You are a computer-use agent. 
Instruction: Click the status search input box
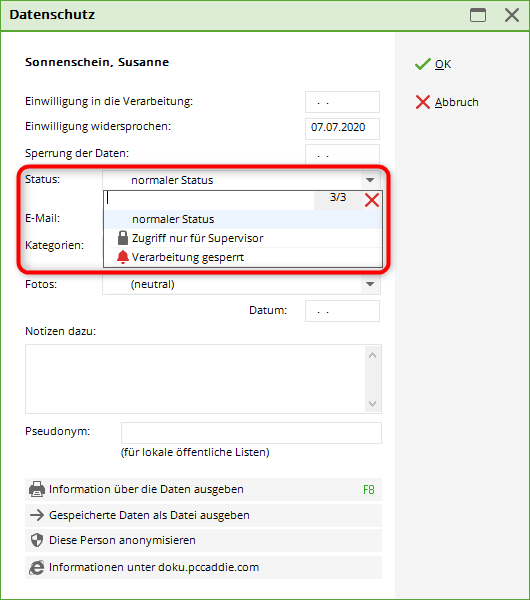tap(210, 200)
